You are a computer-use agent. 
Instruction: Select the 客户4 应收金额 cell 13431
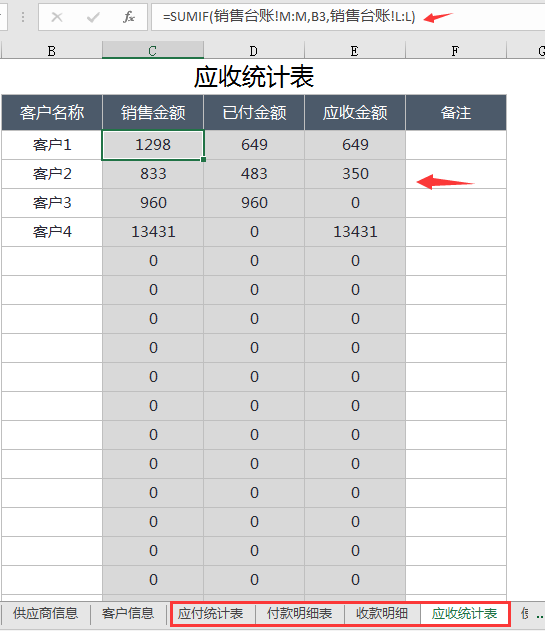(x=355, y=232)
